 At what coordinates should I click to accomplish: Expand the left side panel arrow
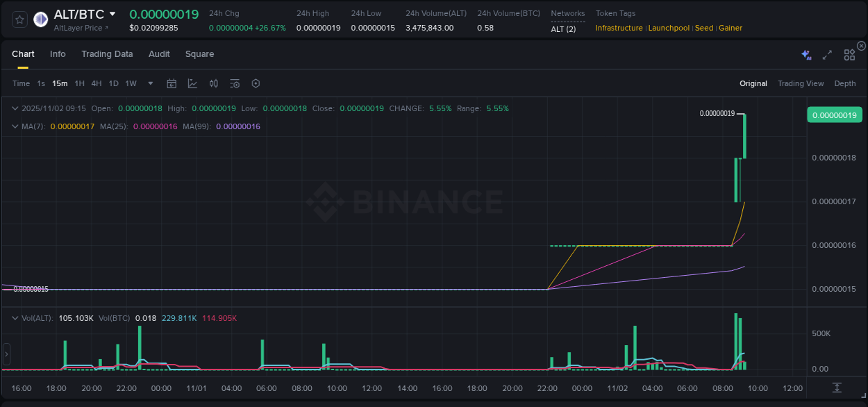6,354
